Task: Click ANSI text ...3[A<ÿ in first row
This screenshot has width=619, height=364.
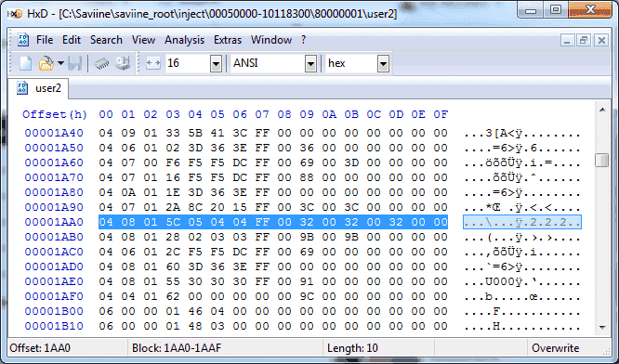Action: click(493, 134)
